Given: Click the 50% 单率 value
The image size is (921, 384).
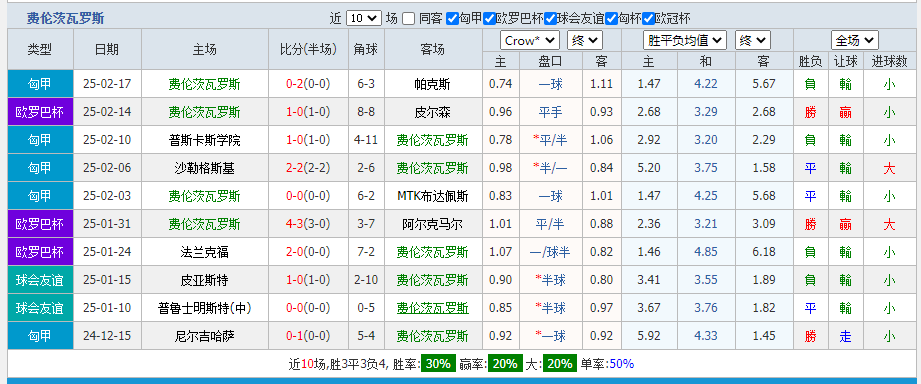Looking at the screenshot, I should coord(621,364).
